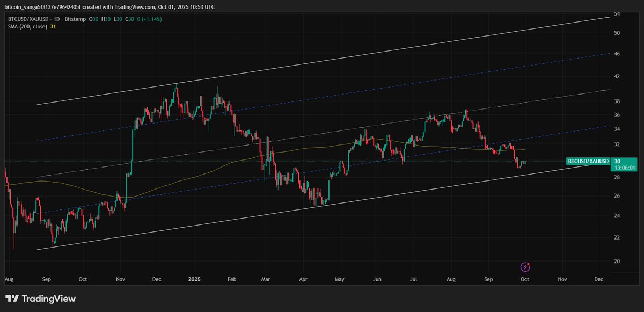
Task: Click the 1D timeframe label in the legend
Action: tap(56, 19)
